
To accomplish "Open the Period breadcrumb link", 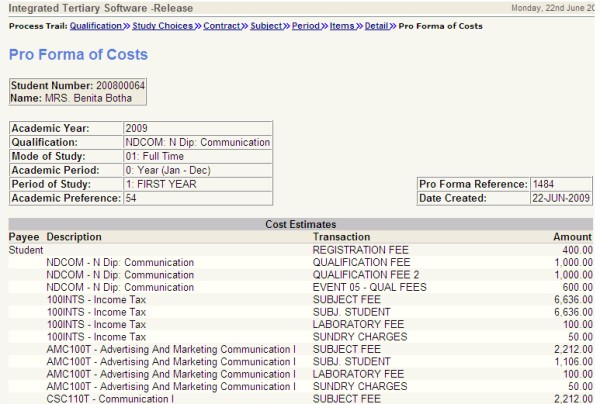I will 306,26.
